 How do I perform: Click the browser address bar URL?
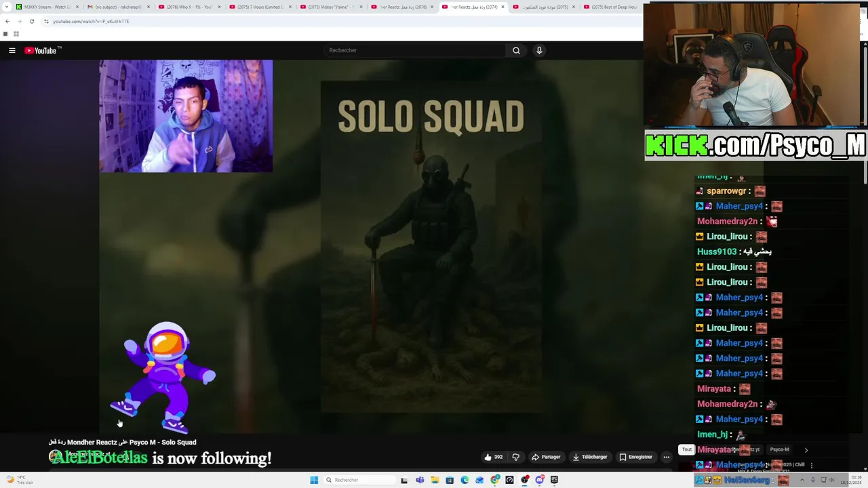click(x=91, y=21)
